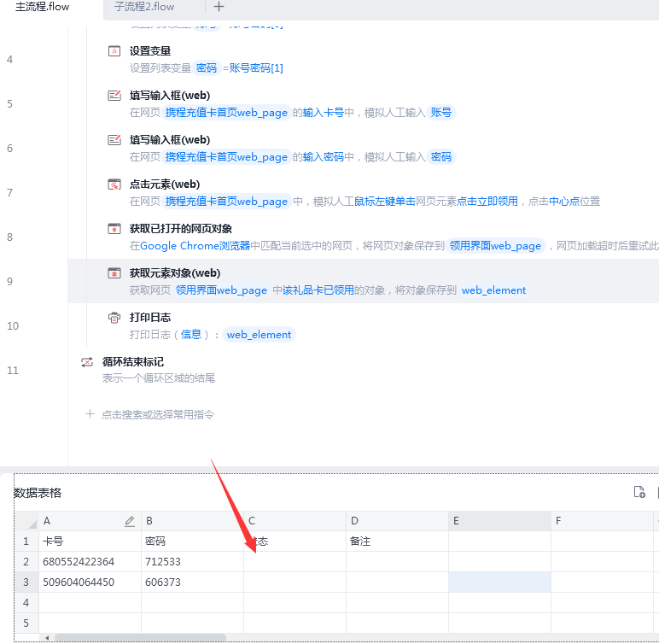
Task: Click the 密码 variable in step 4
Action: (207, 68)
